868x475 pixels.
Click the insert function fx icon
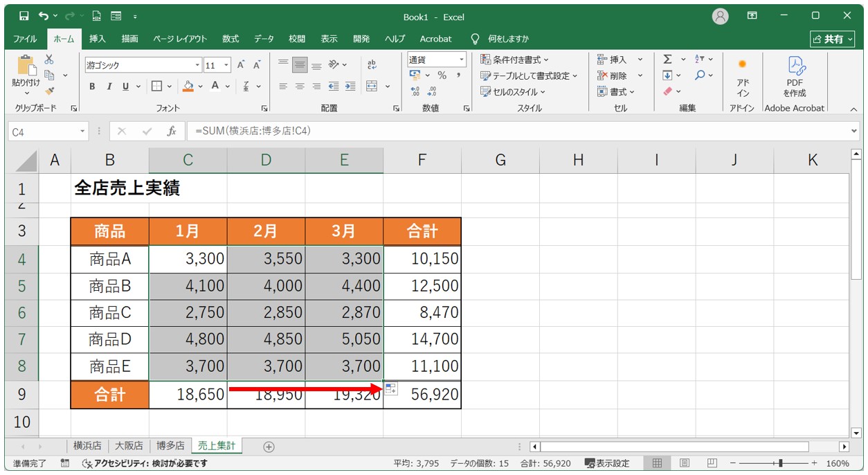[x=172, y=131]
